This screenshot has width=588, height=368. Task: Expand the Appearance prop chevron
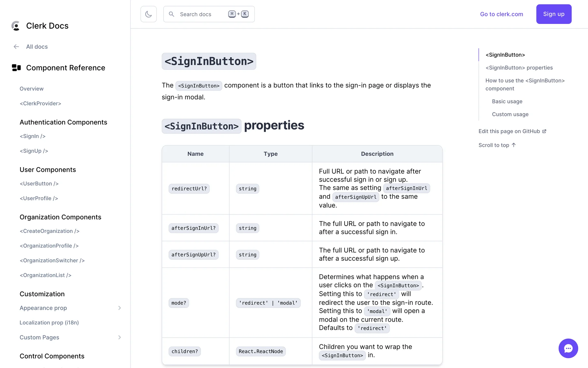pos(119,308)
